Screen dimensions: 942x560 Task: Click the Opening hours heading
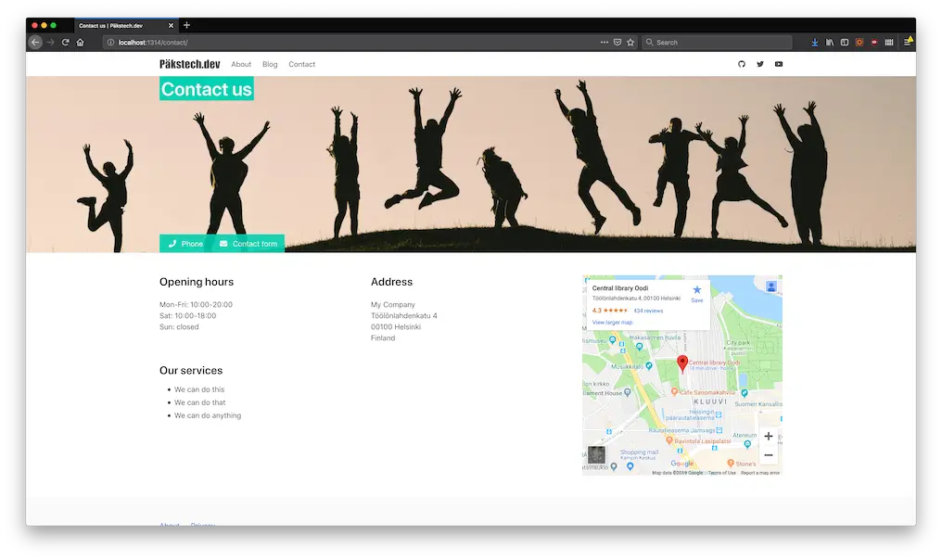pyautogui.click(x=197, y=282)
